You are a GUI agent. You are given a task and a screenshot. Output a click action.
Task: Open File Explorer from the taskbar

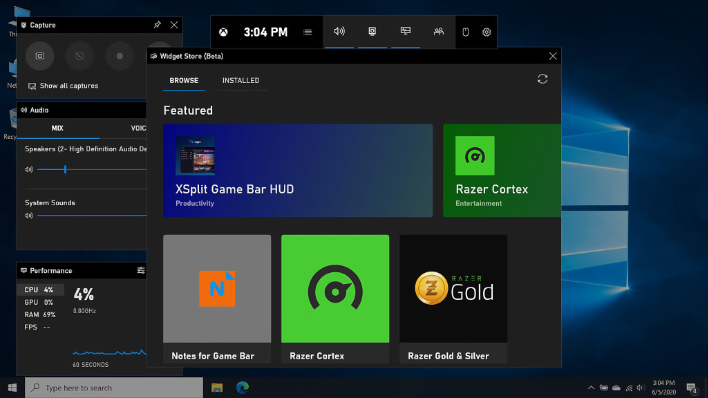(x=217, y=388)
